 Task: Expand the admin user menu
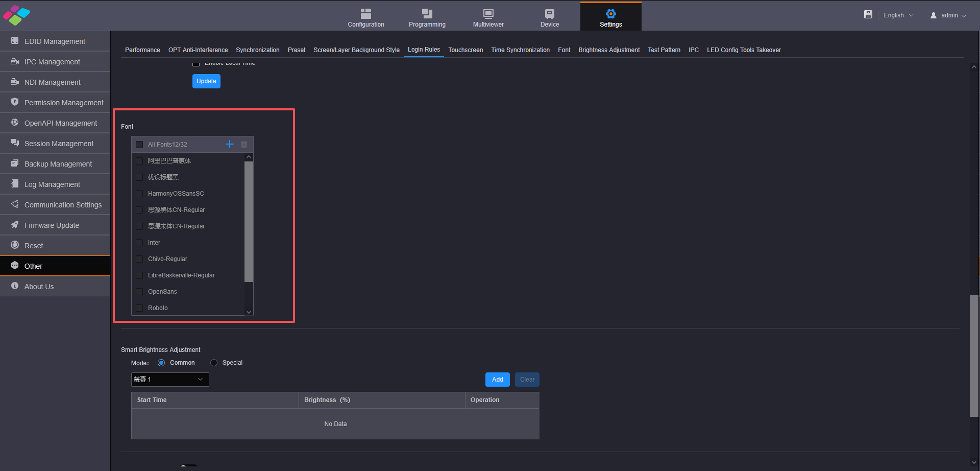tap(948, 15)
